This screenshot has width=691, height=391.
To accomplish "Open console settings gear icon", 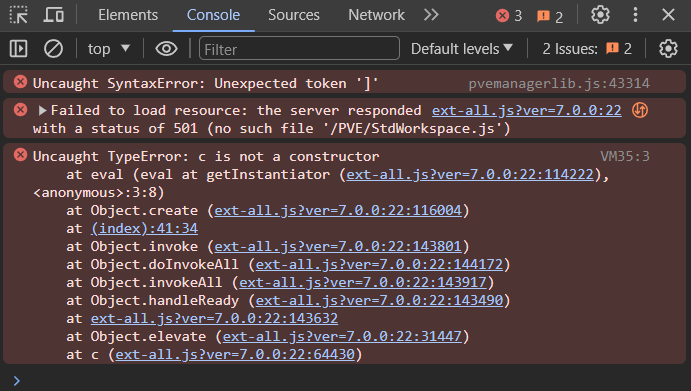I will pyautogui.click(x=668, y=48).
